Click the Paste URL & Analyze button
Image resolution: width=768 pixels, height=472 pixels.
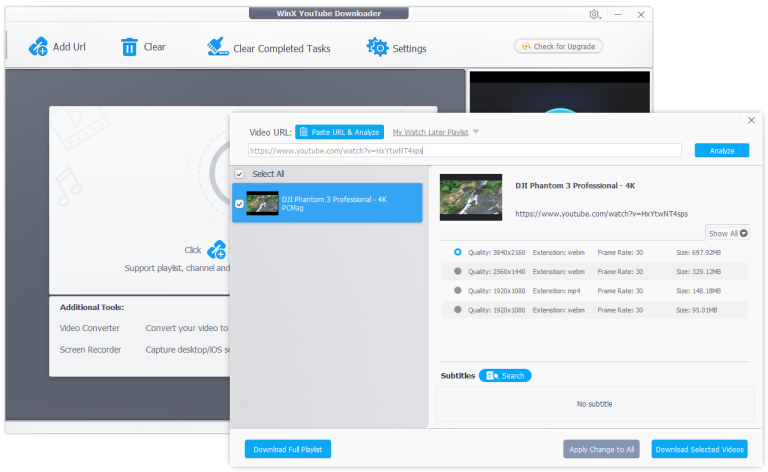339,132
